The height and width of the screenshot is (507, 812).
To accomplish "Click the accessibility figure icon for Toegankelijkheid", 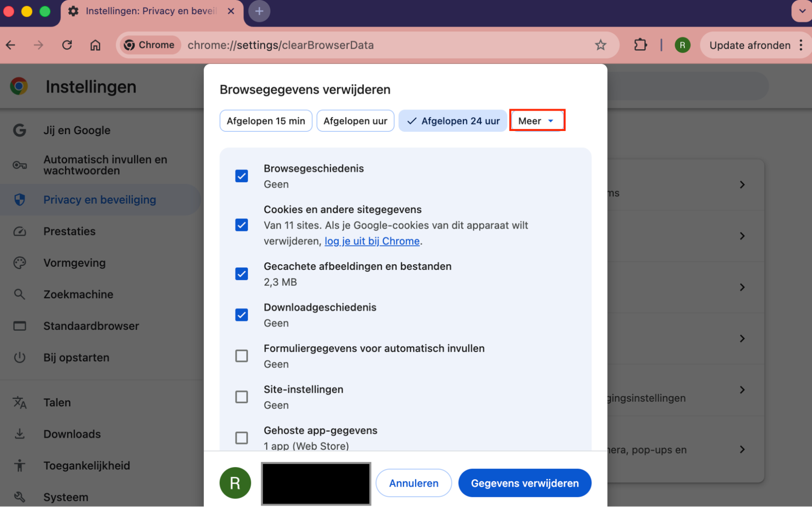I will [x=19, y=466].
